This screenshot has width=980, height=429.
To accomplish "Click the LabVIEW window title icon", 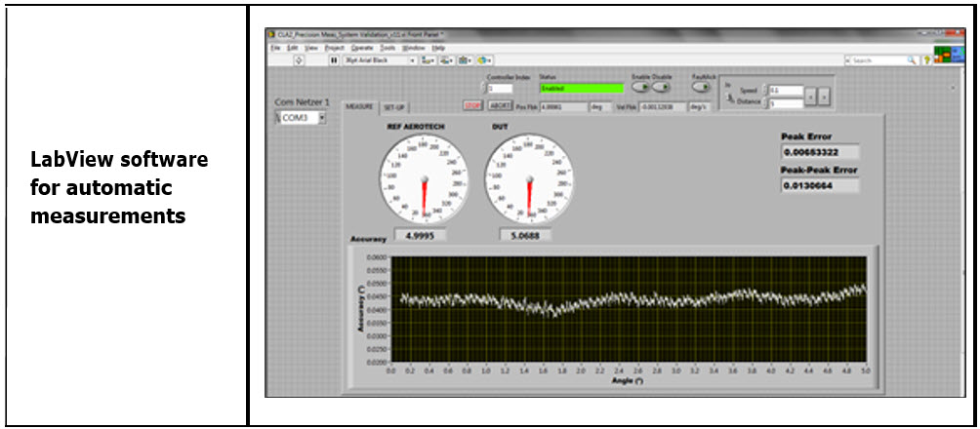I will click(x=271, y=34).
